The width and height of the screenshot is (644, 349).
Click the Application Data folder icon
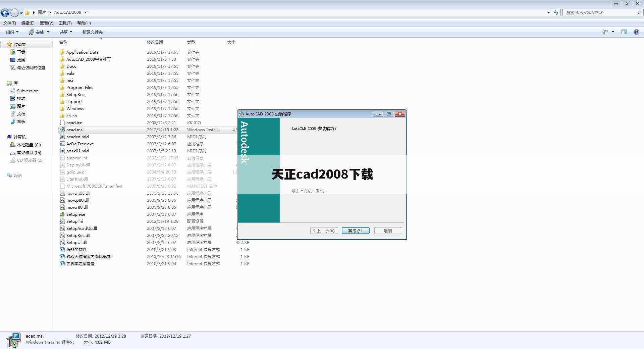(x=62, y=52)
